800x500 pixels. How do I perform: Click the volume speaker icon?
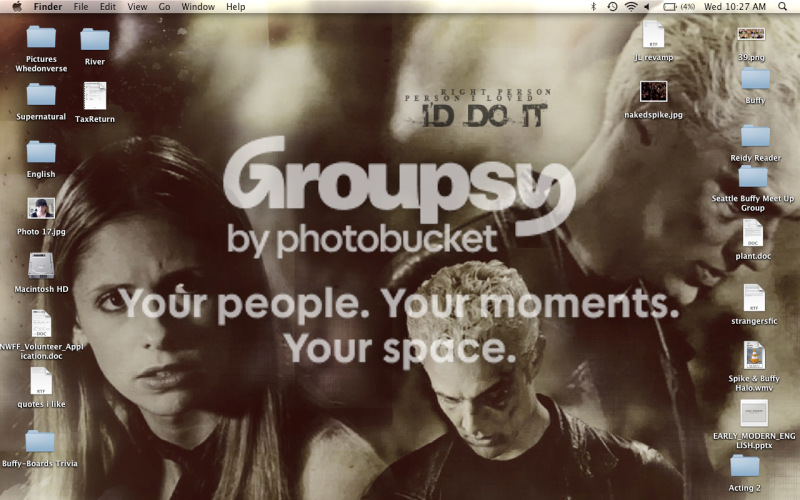click(647, 7)
